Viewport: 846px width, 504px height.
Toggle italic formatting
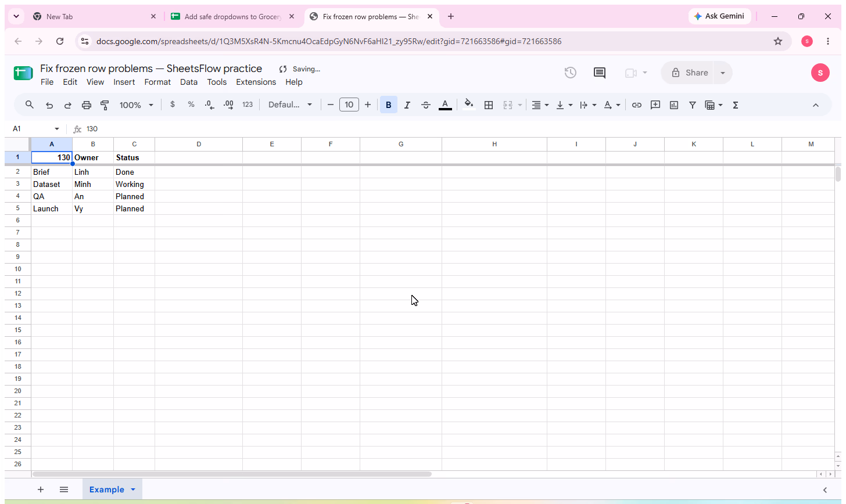coord(407,105)
